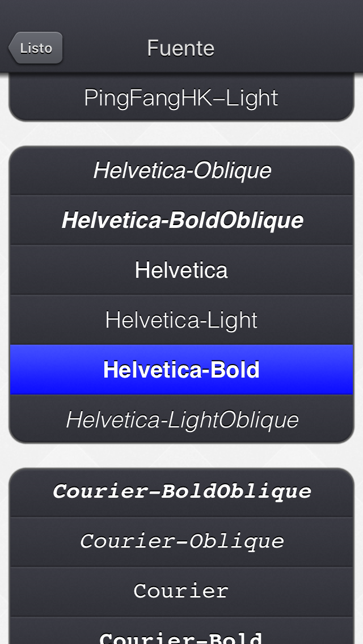Select the Helvetica-Oblique font
The image size is (363, 644).
tap(181, 170)
